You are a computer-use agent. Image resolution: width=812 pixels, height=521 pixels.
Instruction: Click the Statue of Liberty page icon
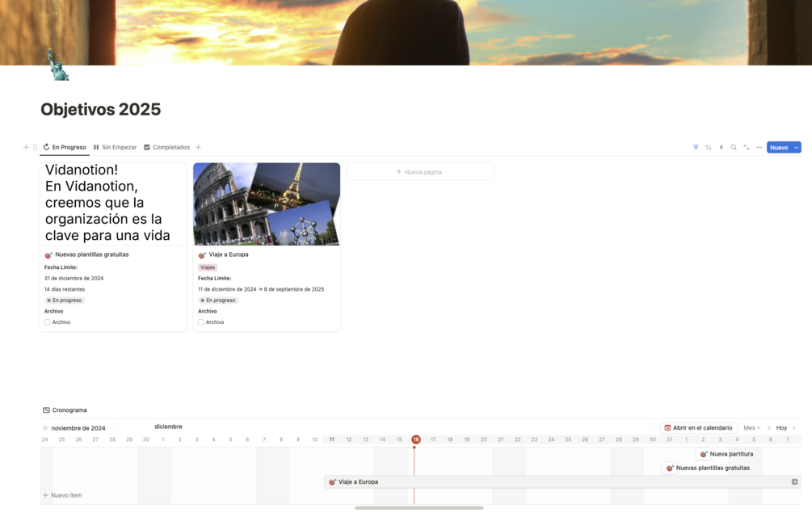coord(58,65)
